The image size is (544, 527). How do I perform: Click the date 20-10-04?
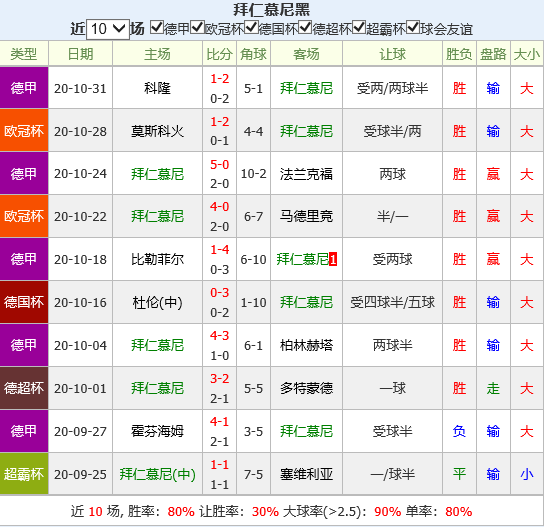tap(80, 346)
